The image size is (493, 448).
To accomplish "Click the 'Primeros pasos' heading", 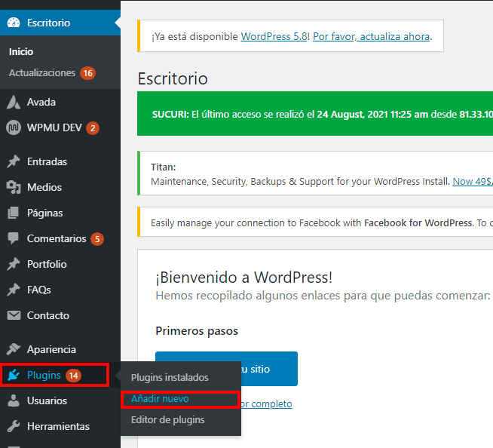I will 197,331.
